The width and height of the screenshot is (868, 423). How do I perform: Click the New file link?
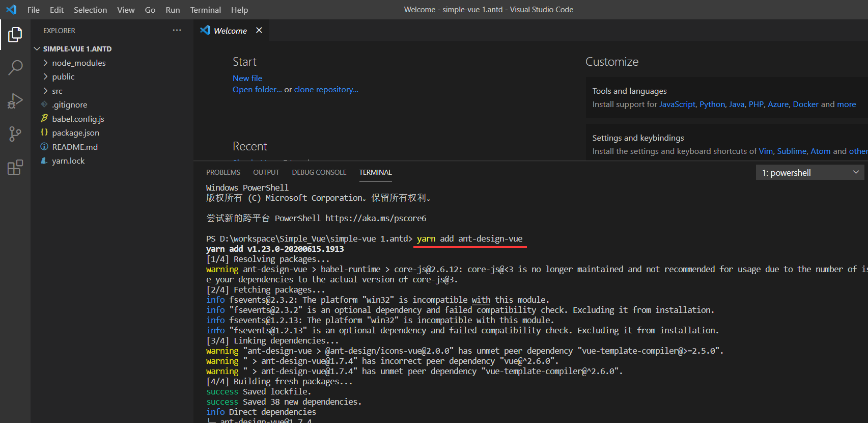pyautogui.click(x=247, y=78)
